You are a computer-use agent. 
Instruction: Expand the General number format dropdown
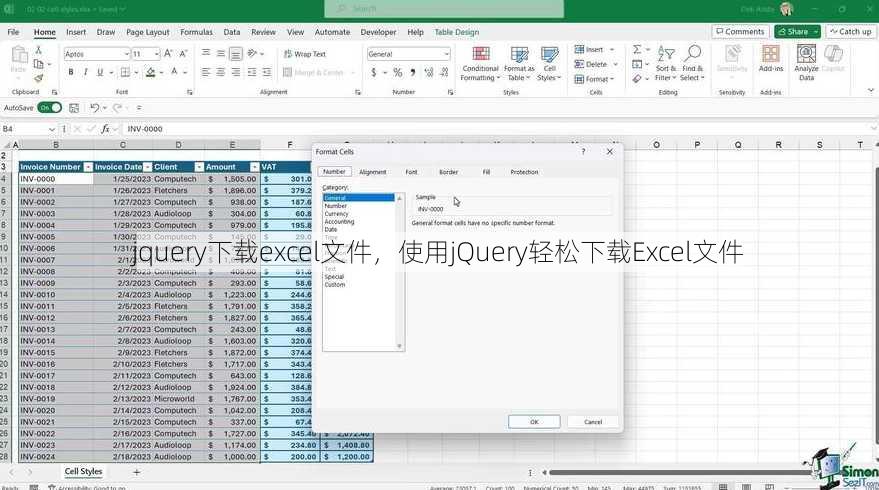(x=446, y=54)
